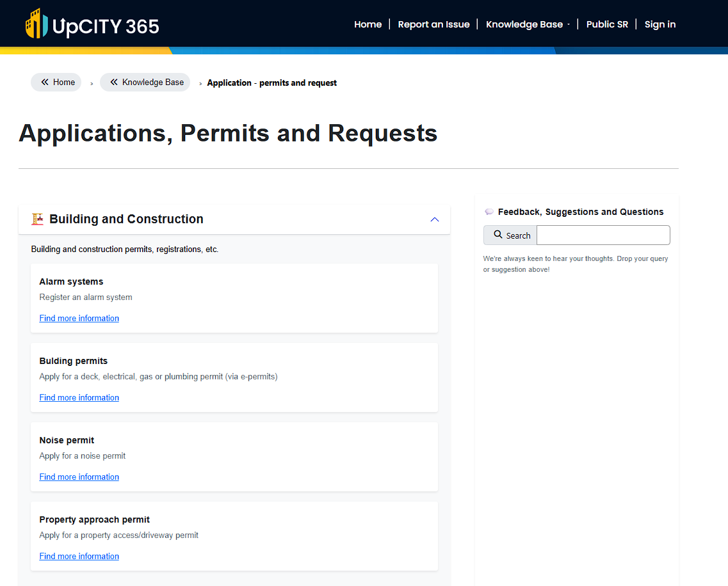Open Find more information under Noise permit

point(79,477)
